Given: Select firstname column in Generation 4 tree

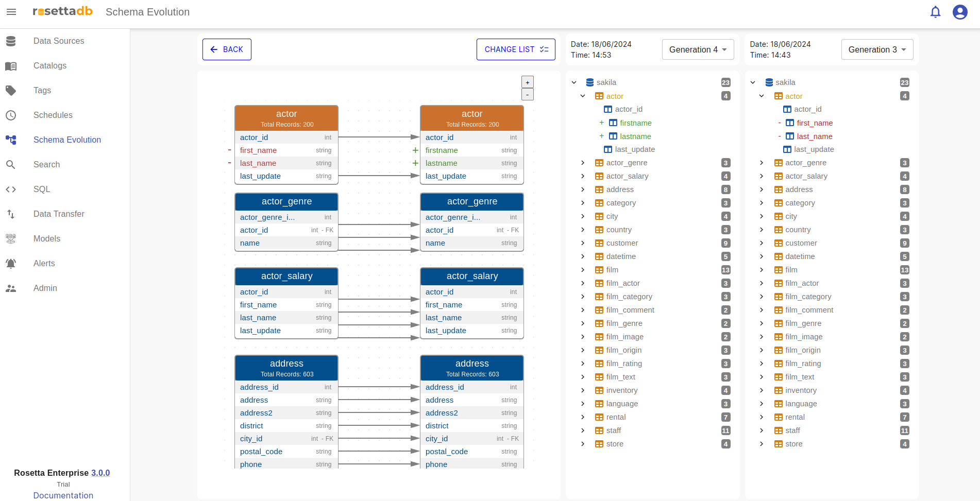Looking at the screenshot, I should [635, 123].
